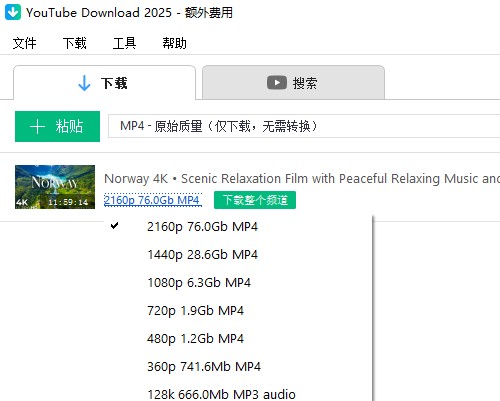500x401 pixels.
Task: Click the YouTube Download app icon
Action: [x=13, y=12]
